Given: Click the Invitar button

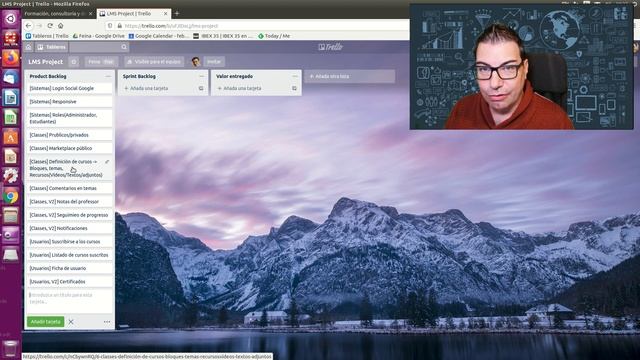Looking at the screenshot, I should click(x=214, y=62).
